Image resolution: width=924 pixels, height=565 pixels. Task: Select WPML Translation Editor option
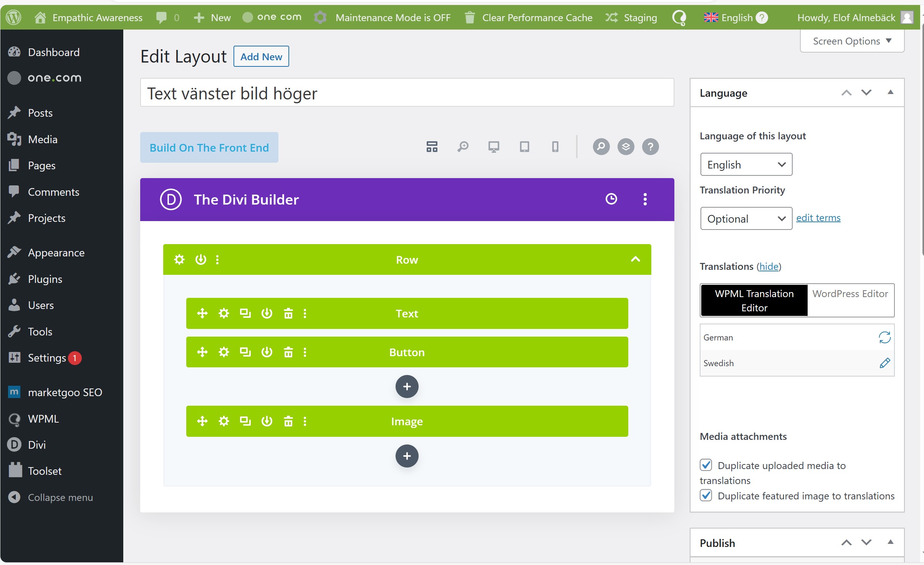(x=754, y=301)
